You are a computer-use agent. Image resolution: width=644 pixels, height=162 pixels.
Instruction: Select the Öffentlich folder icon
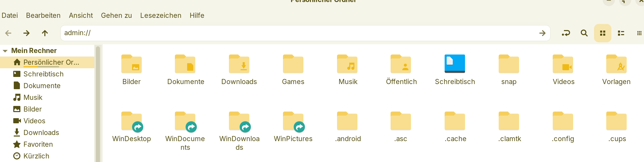point(401,64)
